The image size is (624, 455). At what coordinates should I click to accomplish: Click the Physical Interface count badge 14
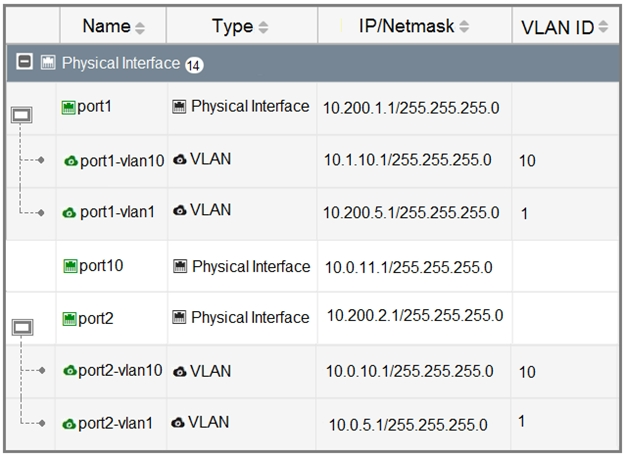click(x=194, y=64)
